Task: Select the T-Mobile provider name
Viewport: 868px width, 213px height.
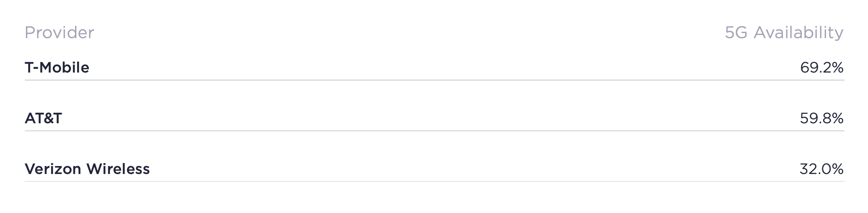Action: tap(57, 68)
